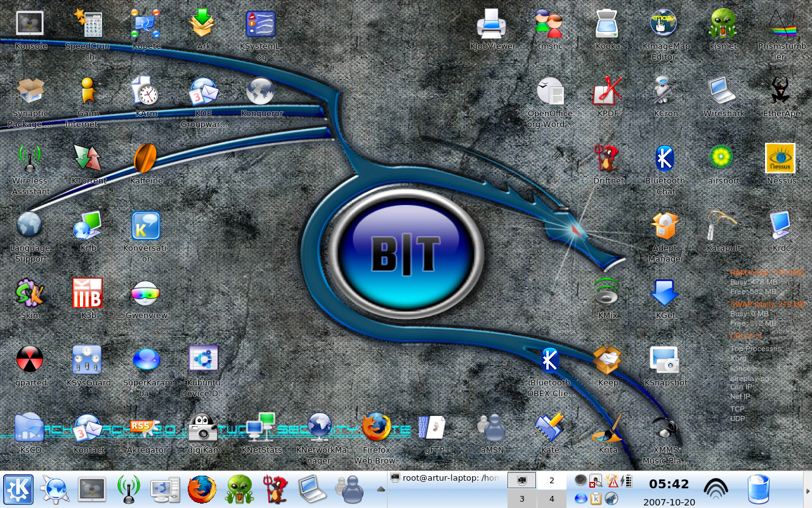Open the Konsole desktop icon
This screenshot has width=812, height=508.
30,23
